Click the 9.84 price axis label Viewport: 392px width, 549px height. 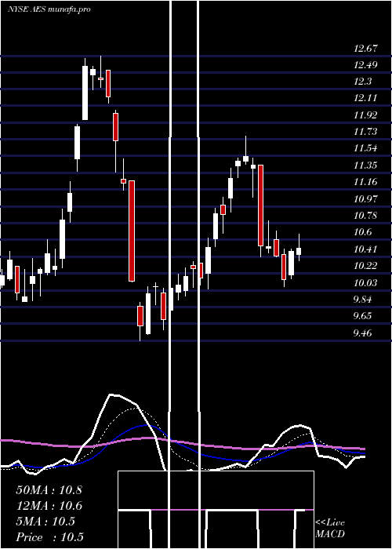tap(362, 300)
